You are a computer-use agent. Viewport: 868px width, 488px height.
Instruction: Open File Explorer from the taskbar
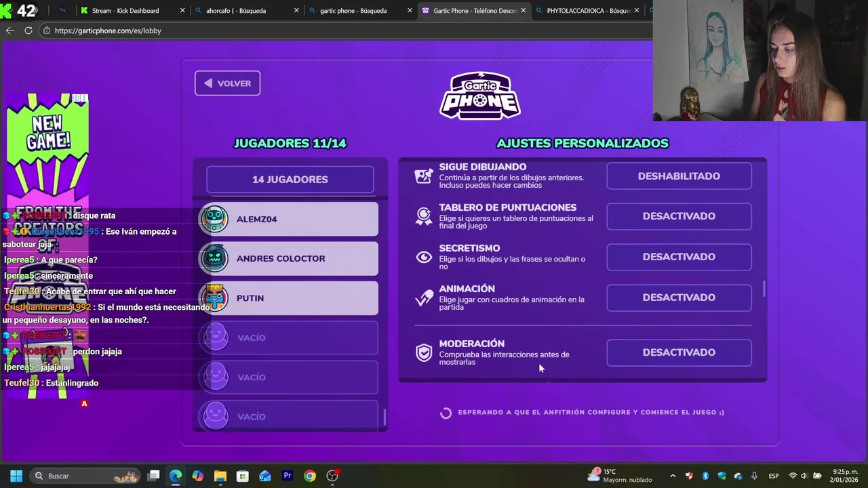pyautogui.click(x=220, y=476)
